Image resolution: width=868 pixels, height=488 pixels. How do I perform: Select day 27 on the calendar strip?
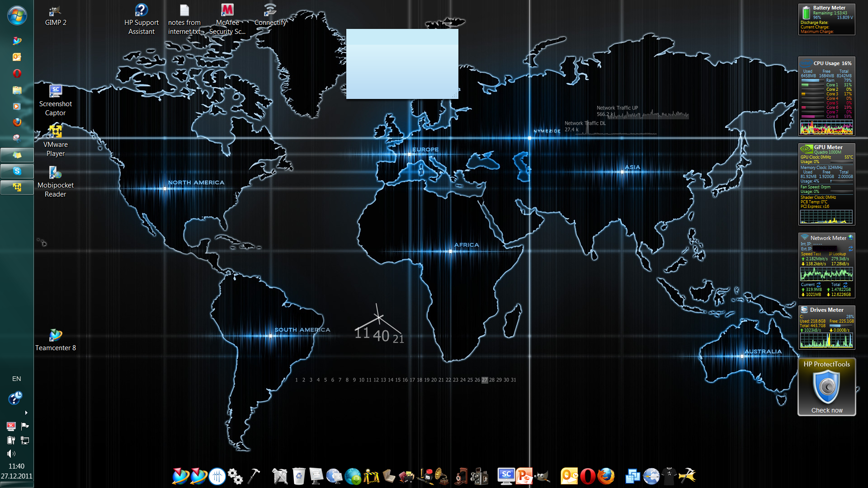click(x=485, y=380)
